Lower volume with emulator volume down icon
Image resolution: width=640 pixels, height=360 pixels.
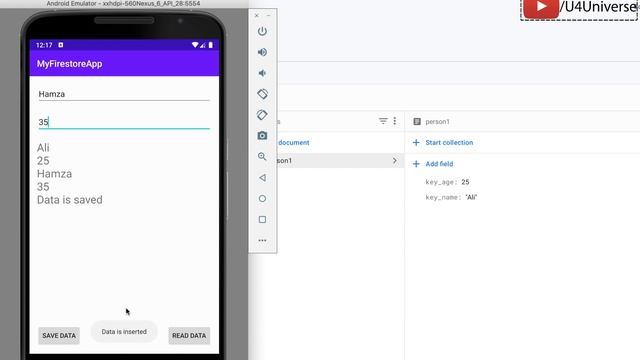tap(262, 73)
